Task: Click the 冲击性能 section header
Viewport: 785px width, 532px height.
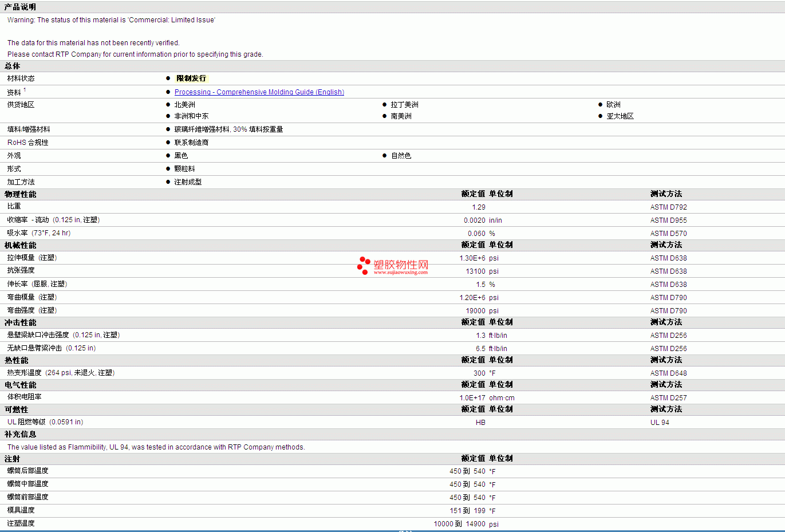Action: click(20, 323)
